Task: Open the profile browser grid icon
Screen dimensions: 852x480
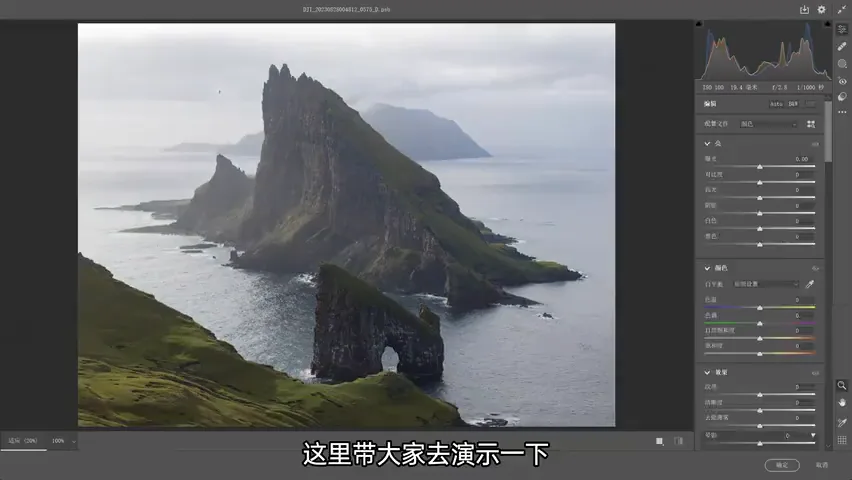Action: click(x=811, y=124)
